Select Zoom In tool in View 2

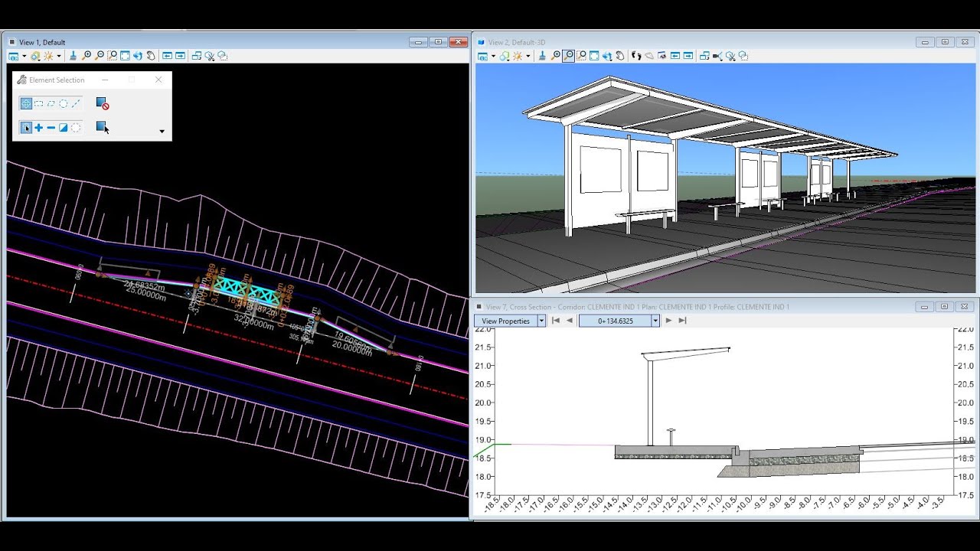pos(555,56)
